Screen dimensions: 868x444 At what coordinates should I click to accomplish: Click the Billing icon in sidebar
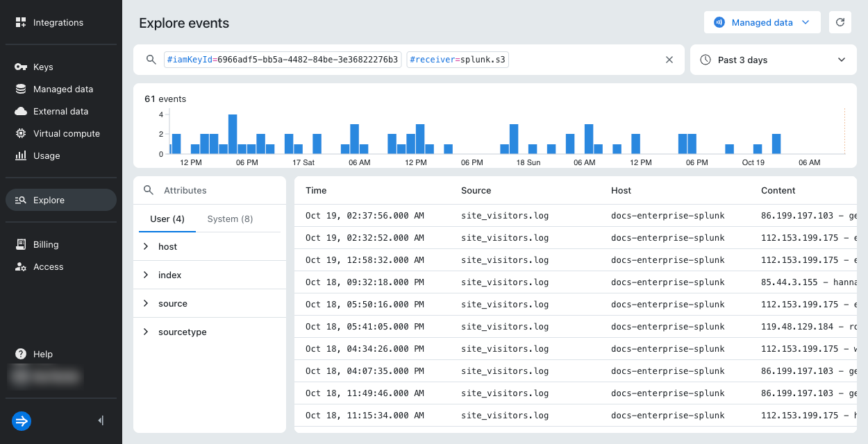pos(21,244)
